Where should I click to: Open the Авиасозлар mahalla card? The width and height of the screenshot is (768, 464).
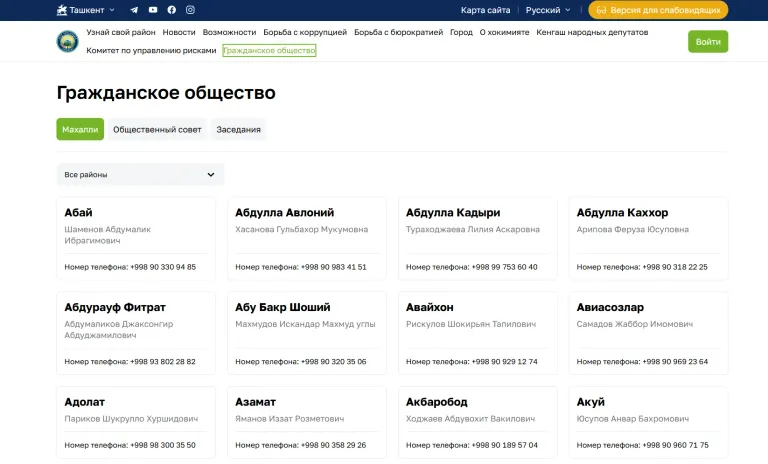pos(648,333)
